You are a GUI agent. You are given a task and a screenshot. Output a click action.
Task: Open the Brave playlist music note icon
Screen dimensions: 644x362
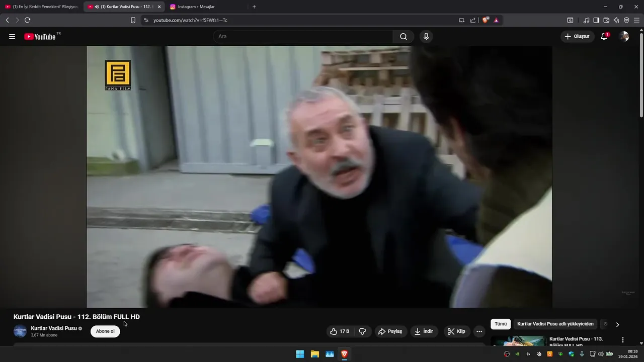click(x=586, y=20)
